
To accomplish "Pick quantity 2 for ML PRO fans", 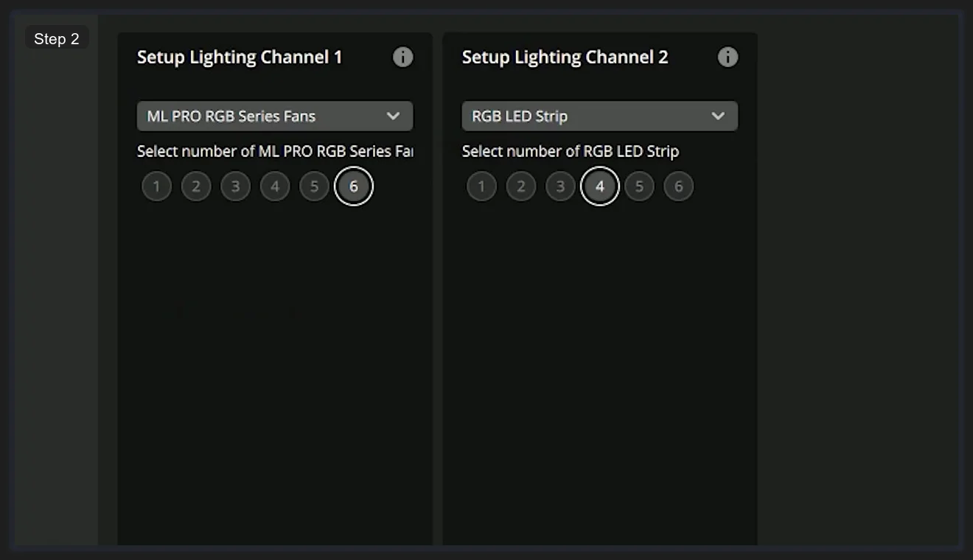I will coord(196,186).
